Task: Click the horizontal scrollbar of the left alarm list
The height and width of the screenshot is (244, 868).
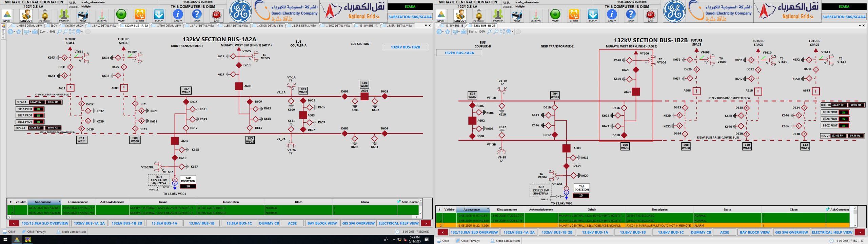Action: pyautogui.click(x=214, y=217)
